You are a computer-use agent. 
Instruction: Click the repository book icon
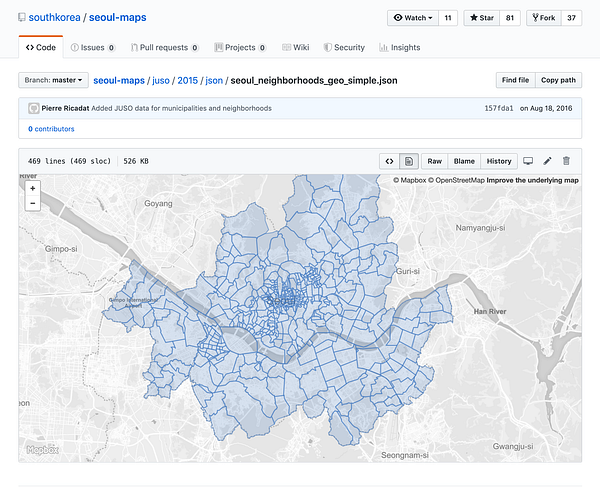[22, 18]
